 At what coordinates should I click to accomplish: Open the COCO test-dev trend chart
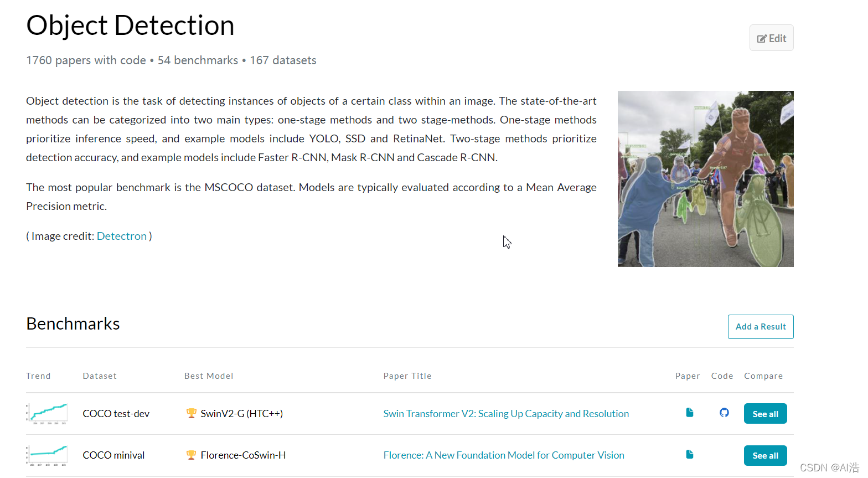[47, 414]
